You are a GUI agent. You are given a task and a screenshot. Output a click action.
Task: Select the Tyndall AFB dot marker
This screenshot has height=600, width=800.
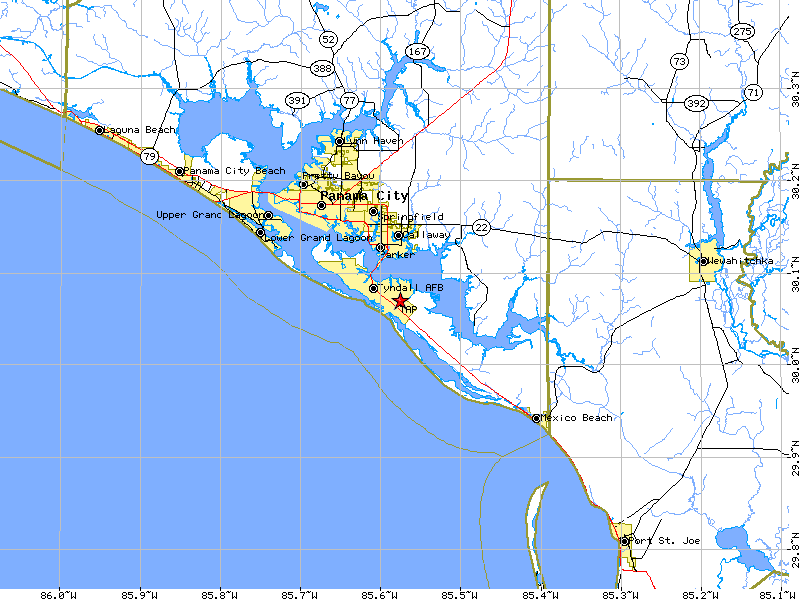click(373, 289)
